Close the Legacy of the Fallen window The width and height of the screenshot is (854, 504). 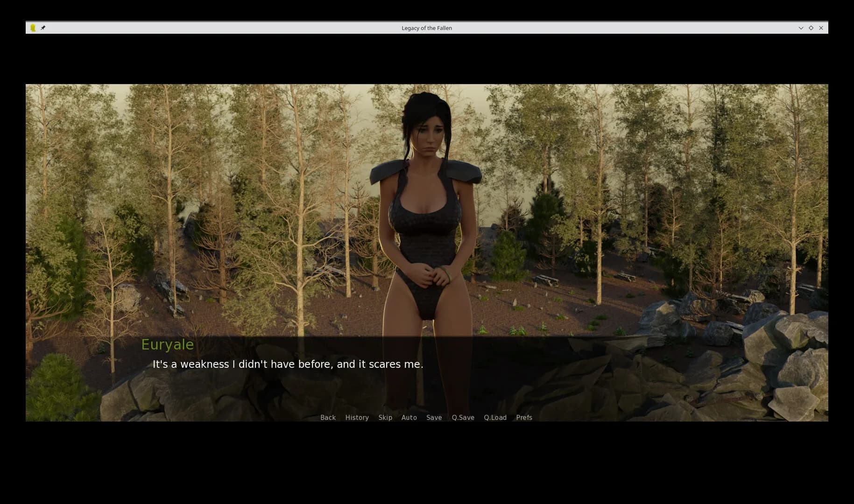[x=821, y=28]
